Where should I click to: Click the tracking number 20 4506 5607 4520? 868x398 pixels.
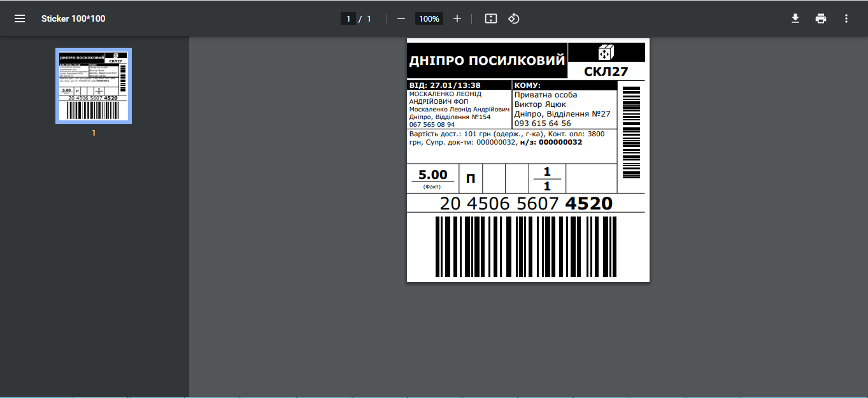[525, 204]
